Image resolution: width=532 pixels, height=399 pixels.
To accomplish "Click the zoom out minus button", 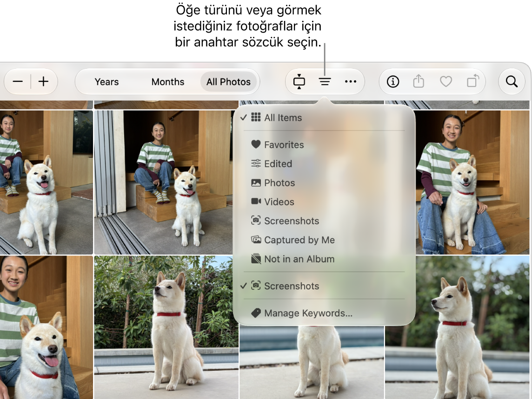I will click(18, 82).
